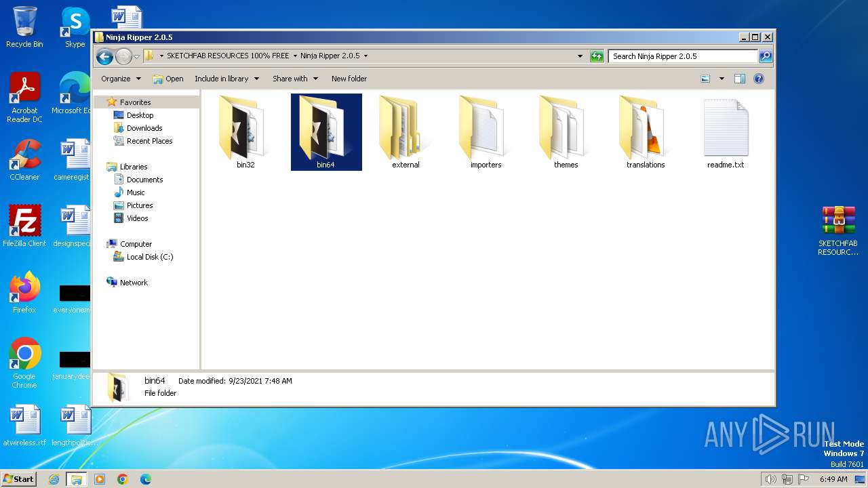Open Chrome from the taskbar
Screen dimensions: 868x488
(123, 479)
